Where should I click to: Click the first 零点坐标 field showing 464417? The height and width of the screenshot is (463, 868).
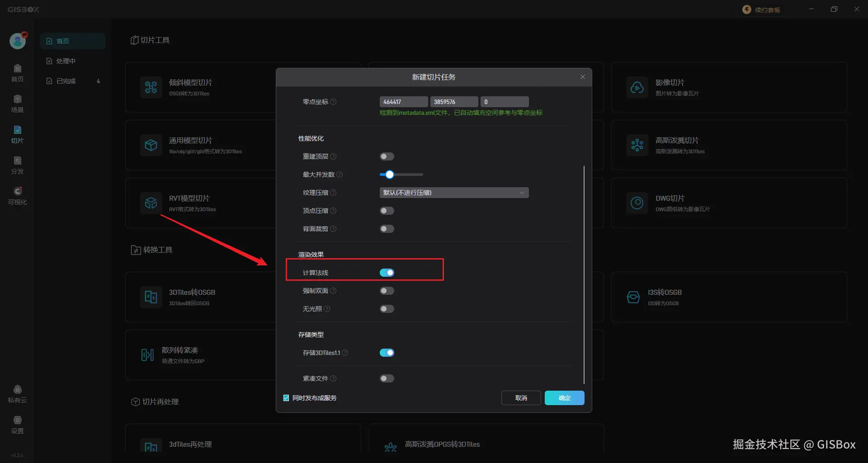click(x=404, y=102)
